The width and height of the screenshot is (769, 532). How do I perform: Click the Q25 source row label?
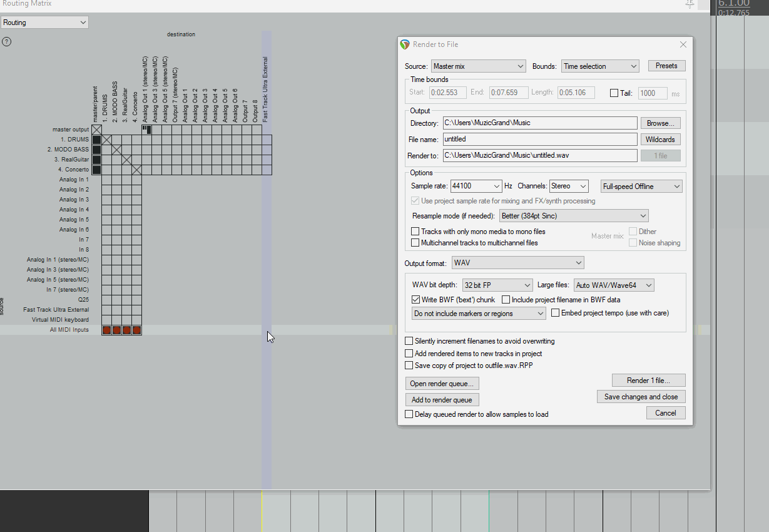(x=84, y=300)
